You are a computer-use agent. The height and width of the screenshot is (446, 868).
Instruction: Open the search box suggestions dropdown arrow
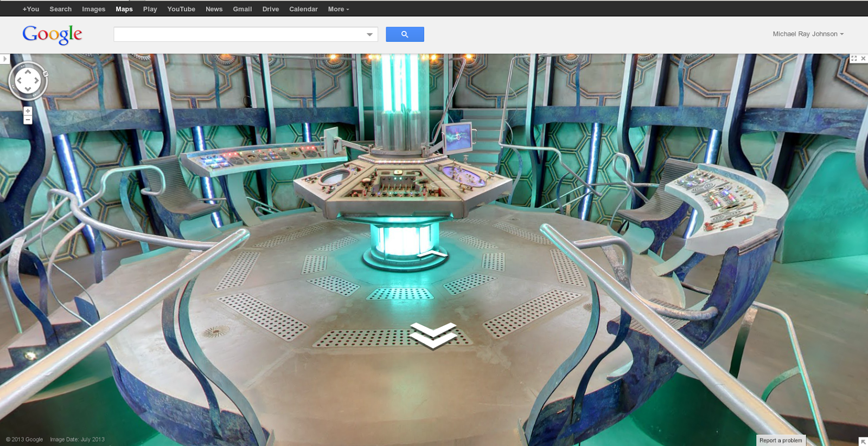[369, 34]
